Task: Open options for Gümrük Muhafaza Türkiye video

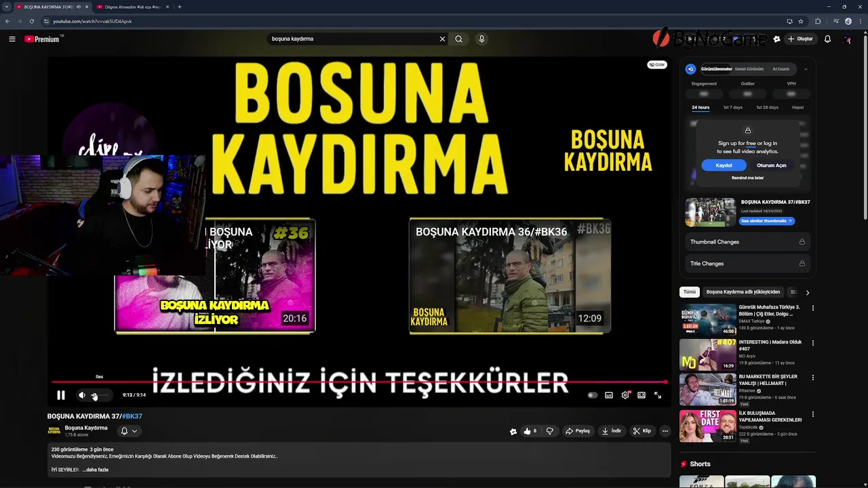Action: click(812, 308)
